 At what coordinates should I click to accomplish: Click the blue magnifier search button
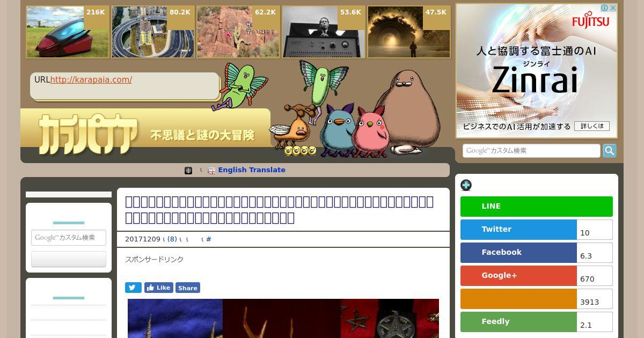tap(610, 151)
